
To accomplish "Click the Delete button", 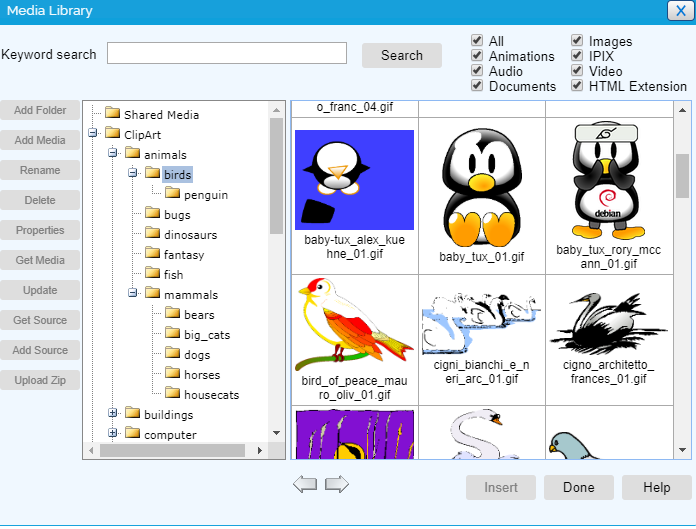I will point(40,200).
